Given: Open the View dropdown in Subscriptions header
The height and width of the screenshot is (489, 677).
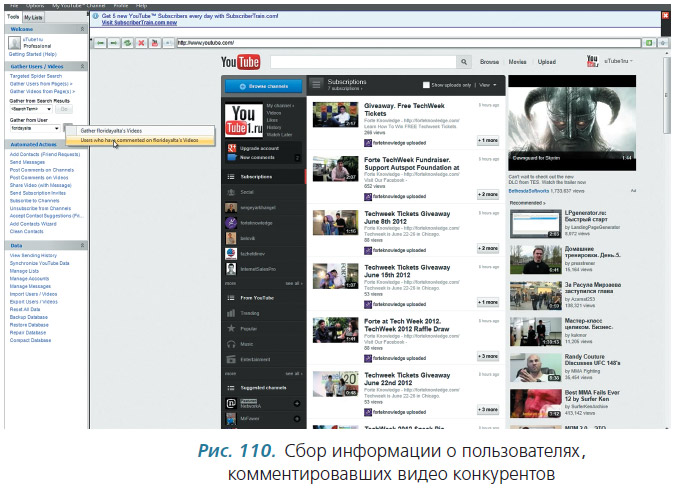Looking at the screenshot, I should coord(488,85).
